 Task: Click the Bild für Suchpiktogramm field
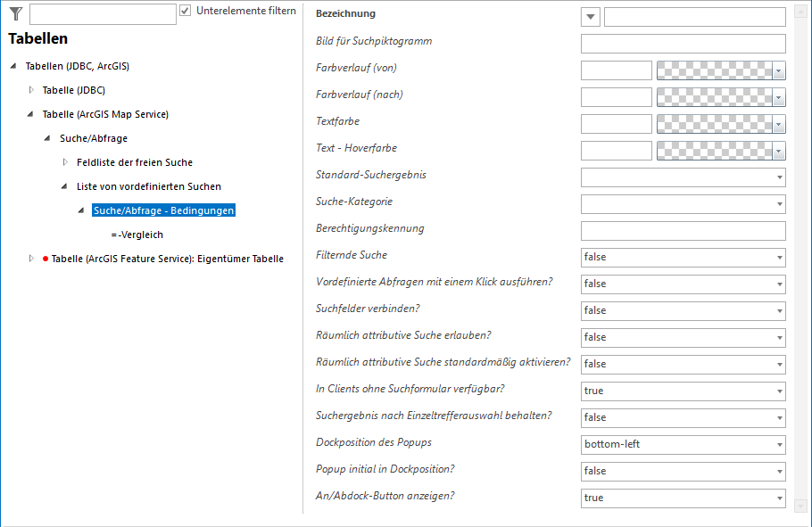pyautogui.click(x=683, y=44)
